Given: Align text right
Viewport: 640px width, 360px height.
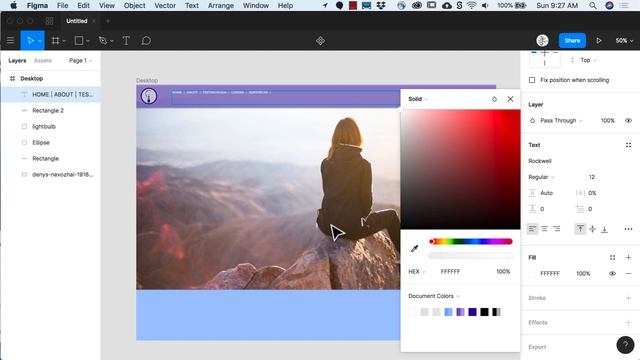Looking at the screenshot, I should (557, 229).
